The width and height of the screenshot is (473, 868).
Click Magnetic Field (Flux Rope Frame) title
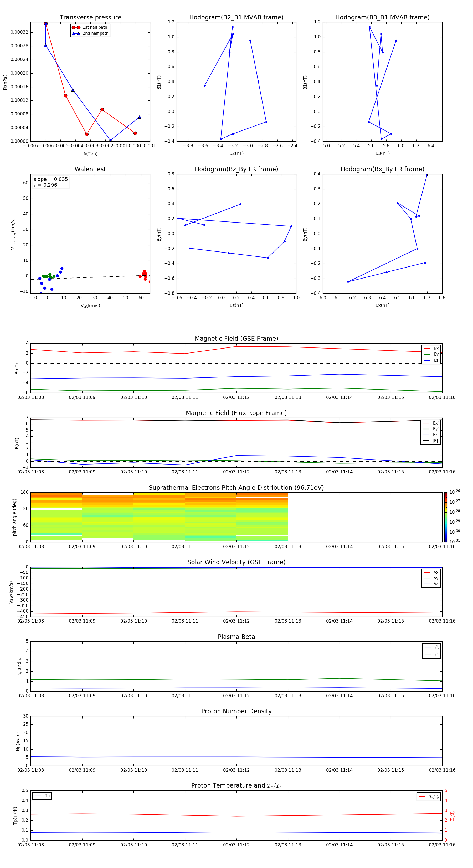click(236, 413)
